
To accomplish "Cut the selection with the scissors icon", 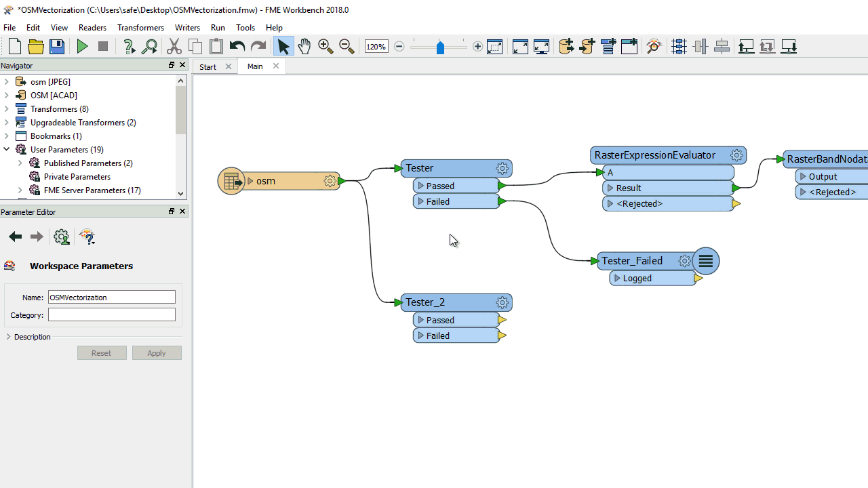I will point(174,47).
